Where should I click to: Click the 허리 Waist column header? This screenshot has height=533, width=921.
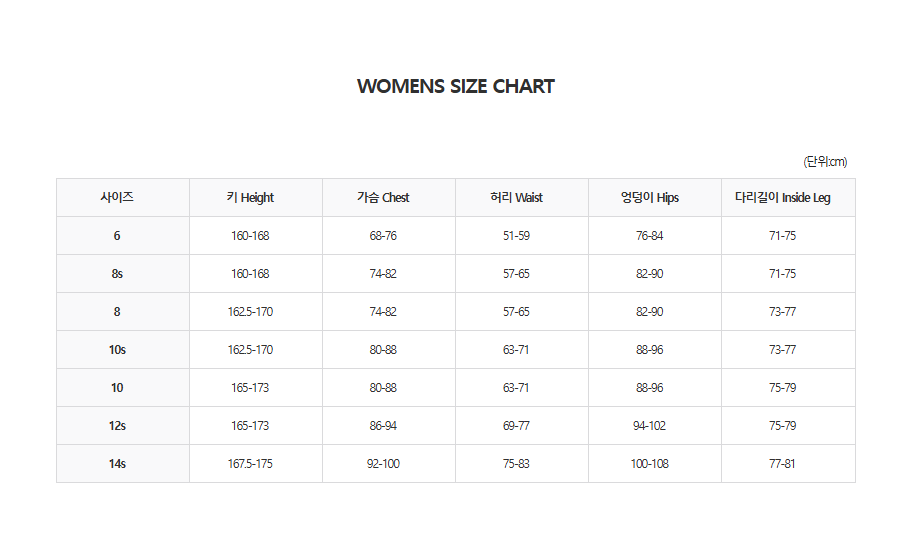pos(516,198)
